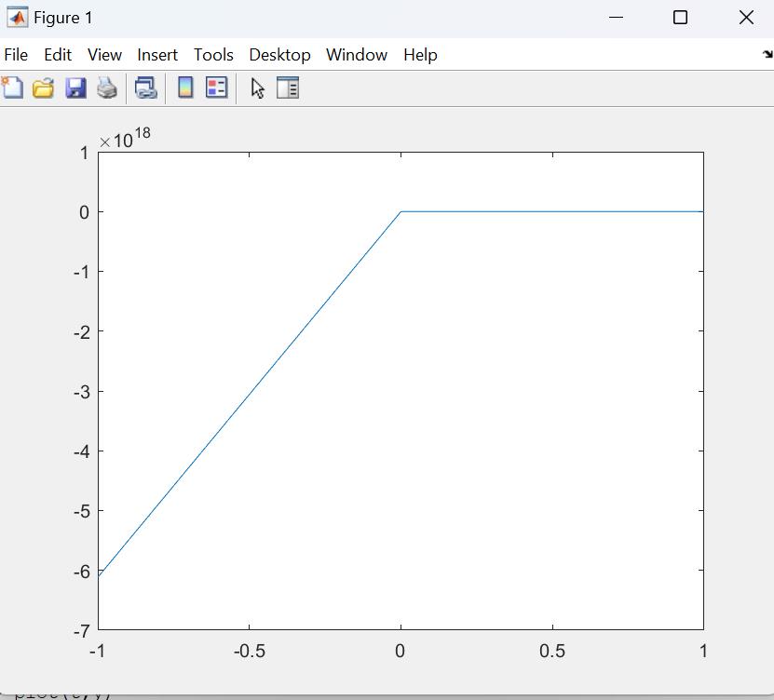The height and width of the screenshot is (700, 774).
Task: Expand the Window menu
Action: [357, 55]
